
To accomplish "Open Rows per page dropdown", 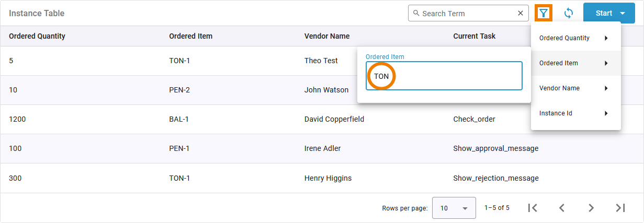I will pyautogui.click(x=454, y=208).
